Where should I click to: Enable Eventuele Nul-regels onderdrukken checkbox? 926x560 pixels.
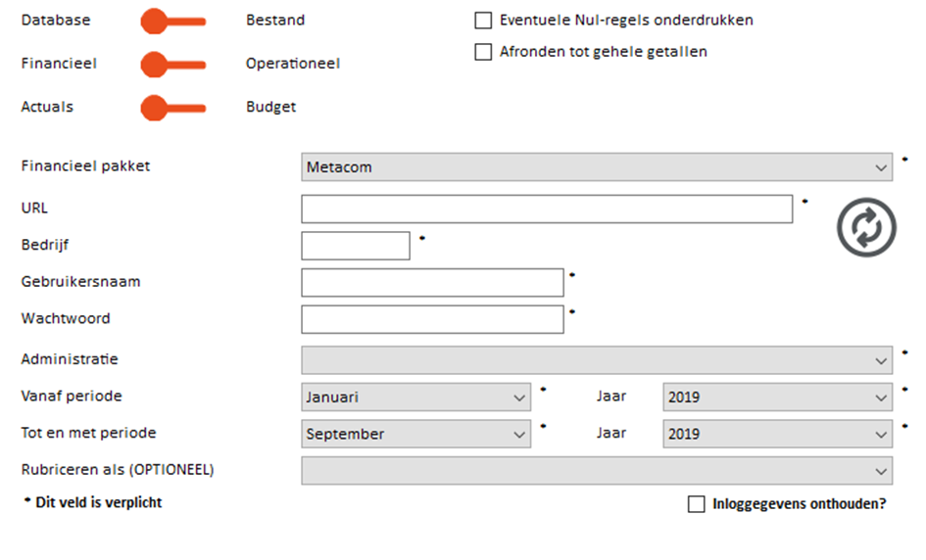point(483,21)
